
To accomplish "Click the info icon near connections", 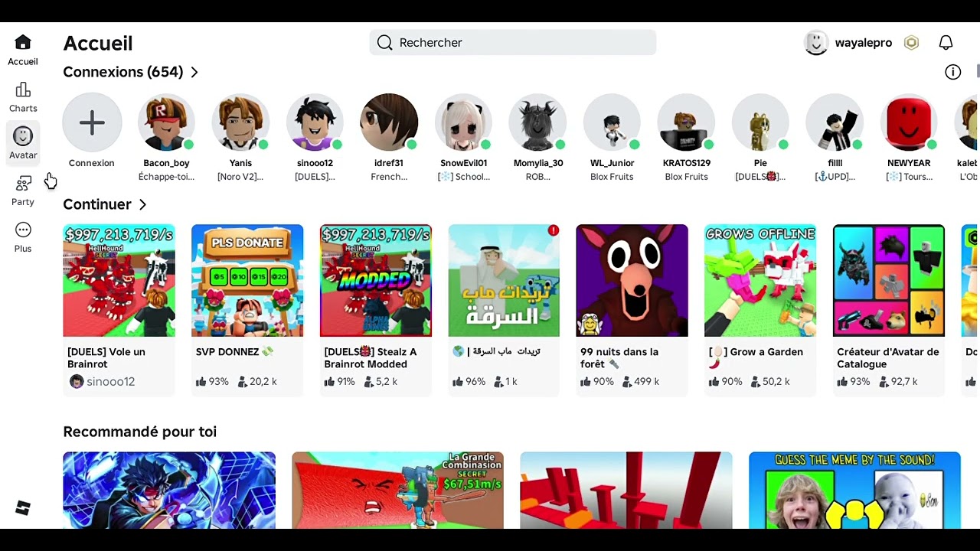I will click(952, 72).
